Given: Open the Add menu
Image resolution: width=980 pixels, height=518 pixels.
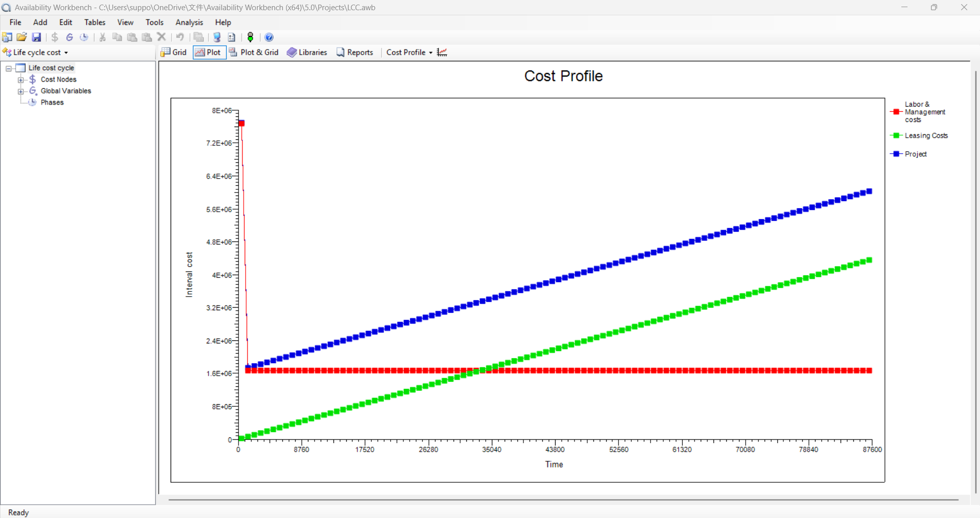Looking at the screenshot, I should [40, 22].
